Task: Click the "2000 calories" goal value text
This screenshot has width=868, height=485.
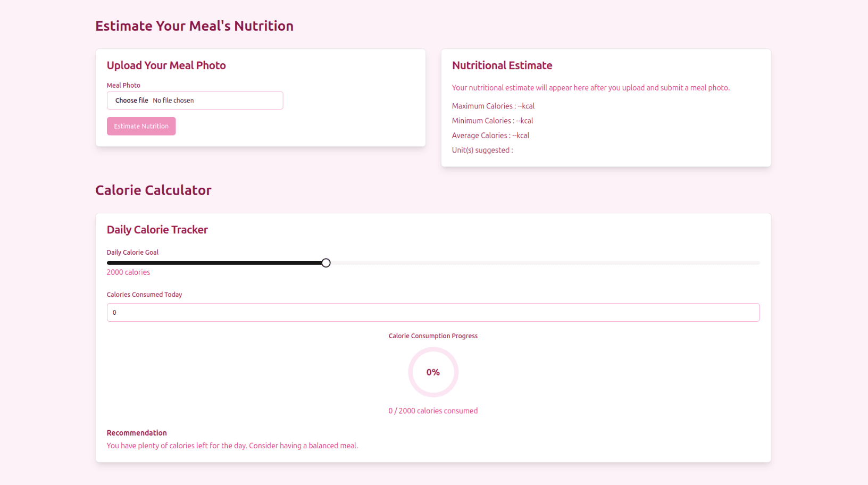Action: coord(128,272)
